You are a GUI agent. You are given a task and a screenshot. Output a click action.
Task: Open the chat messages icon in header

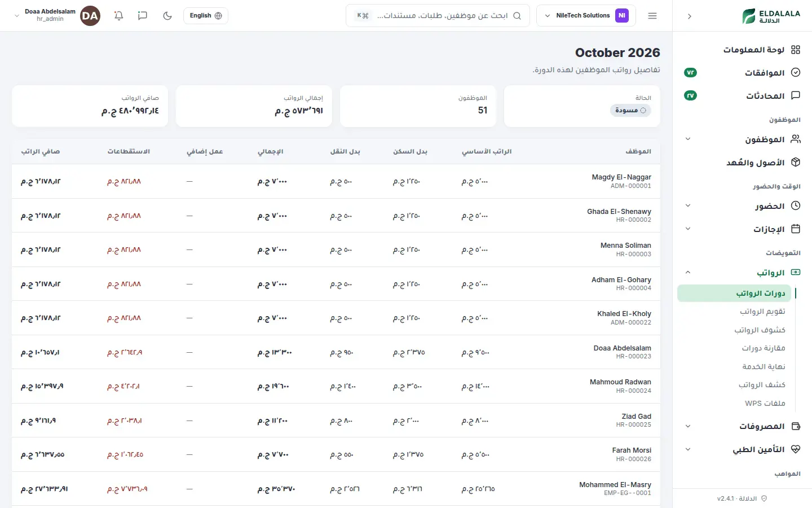click(x=143, y=16)
